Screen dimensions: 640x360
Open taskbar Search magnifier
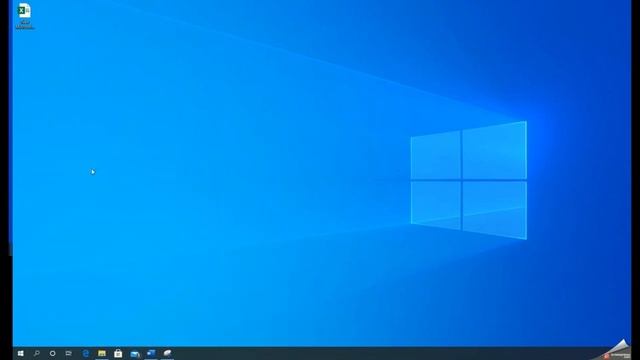(x=36, y=353)
